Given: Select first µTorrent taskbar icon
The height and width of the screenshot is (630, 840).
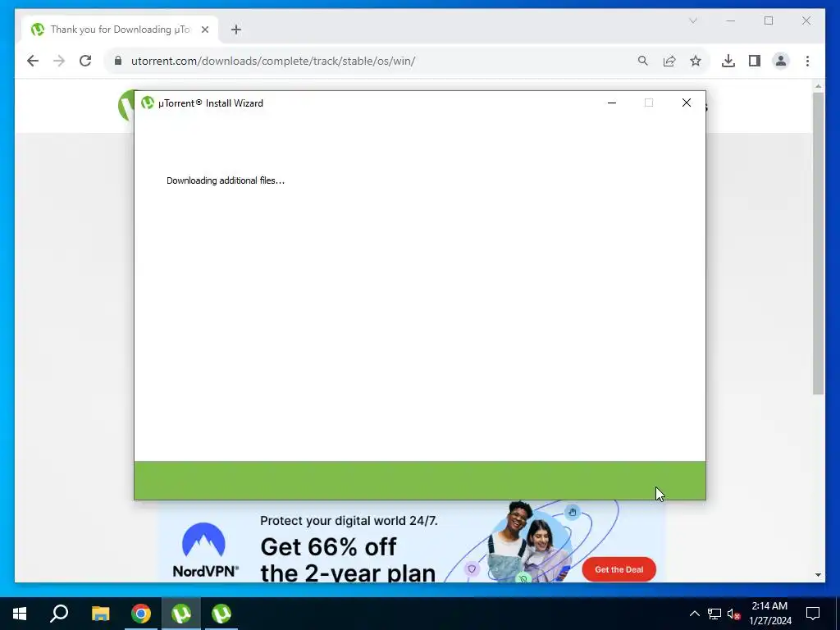Looking at the screenshot, I should coord(181,614).
